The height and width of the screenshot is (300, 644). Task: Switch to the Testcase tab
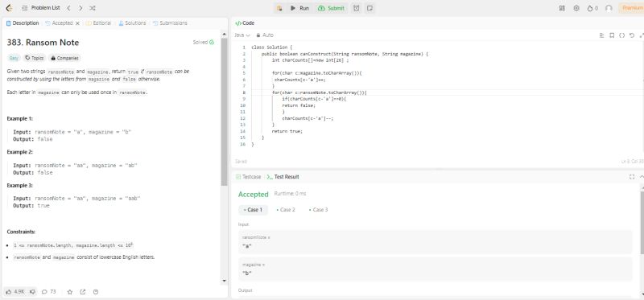click(249, 177)
